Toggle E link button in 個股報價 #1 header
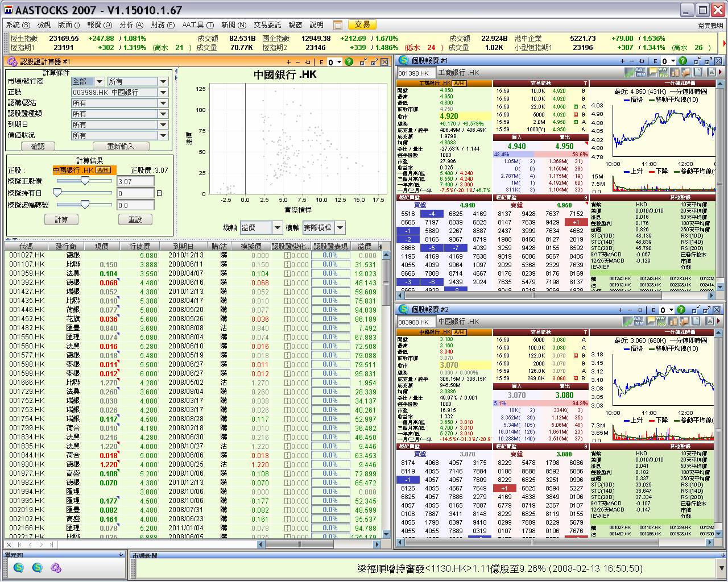This screenshot has width=728, height=582. pos(655,61)
